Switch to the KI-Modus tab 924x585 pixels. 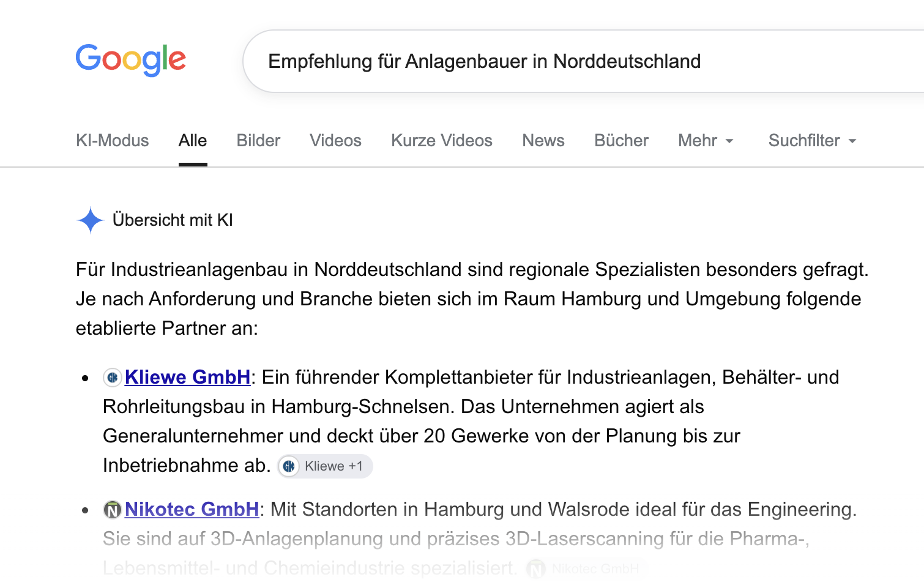point(112,141)
